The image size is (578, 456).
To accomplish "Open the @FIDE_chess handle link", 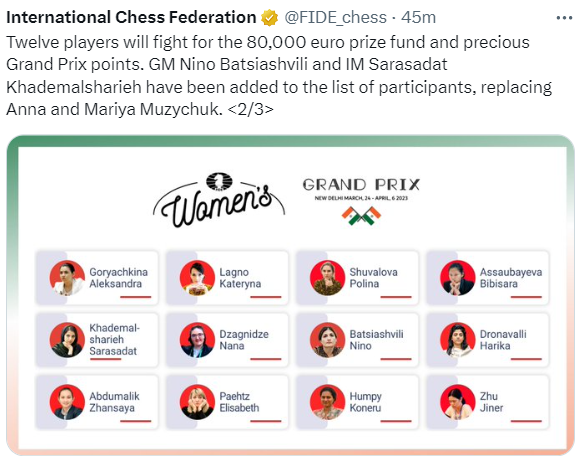I will coord(335,18).
